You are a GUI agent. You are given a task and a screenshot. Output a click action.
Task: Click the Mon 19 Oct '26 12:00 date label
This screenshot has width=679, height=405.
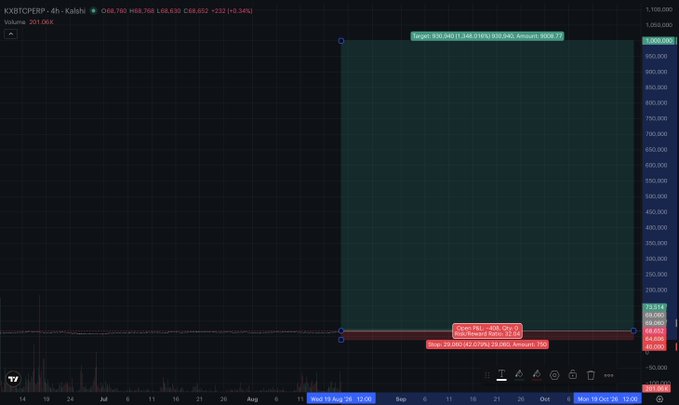608,399
